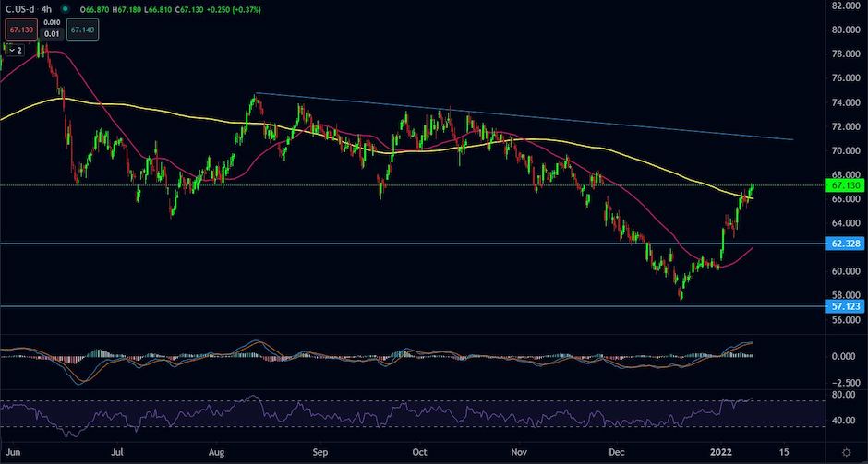868x464 pixels.
Task: Open the C.US-d symbol title
Action: [21, 9]
